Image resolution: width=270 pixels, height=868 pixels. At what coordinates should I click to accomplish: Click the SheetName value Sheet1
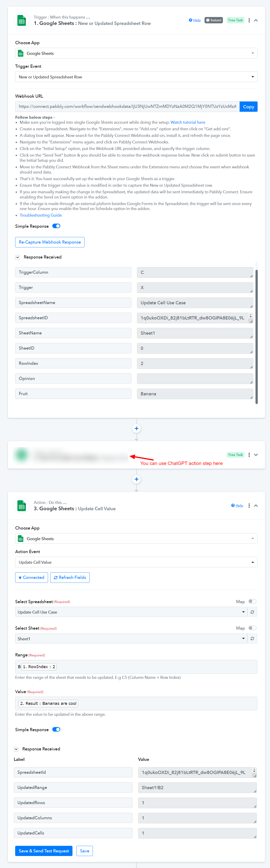pyautogui.click(x=195, y=333)
